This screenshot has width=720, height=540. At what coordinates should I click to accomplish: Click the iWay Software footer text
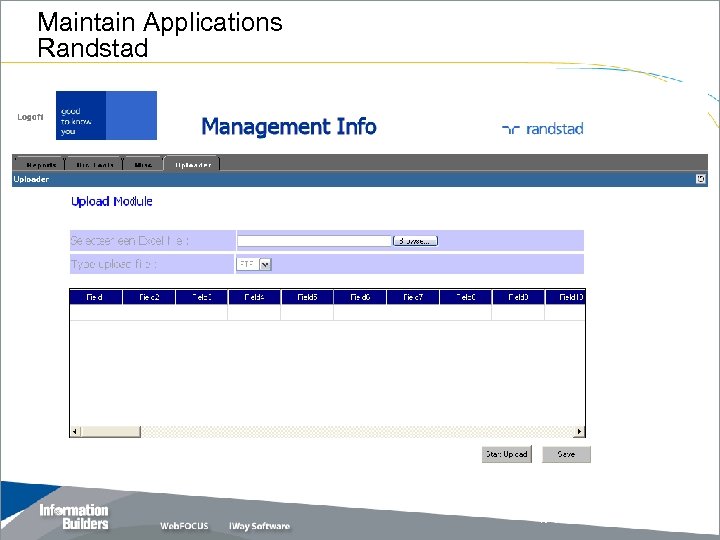click(259, 526)
